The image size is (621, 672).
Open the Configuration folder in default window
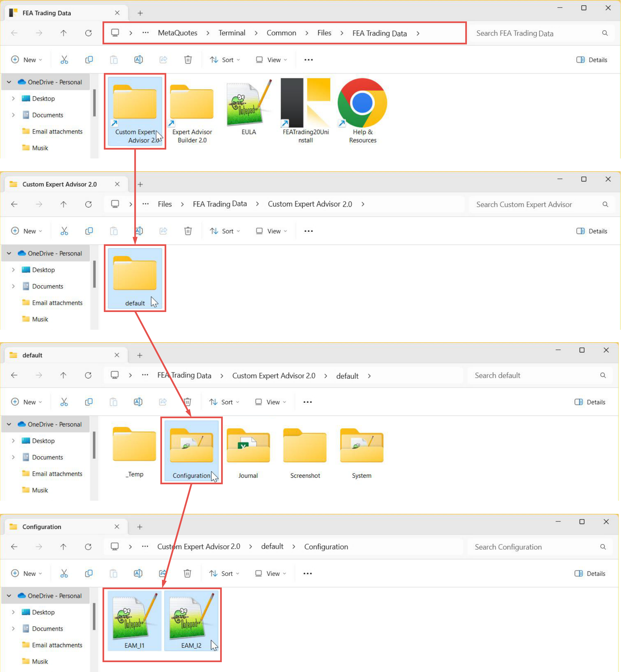[191, 451]
